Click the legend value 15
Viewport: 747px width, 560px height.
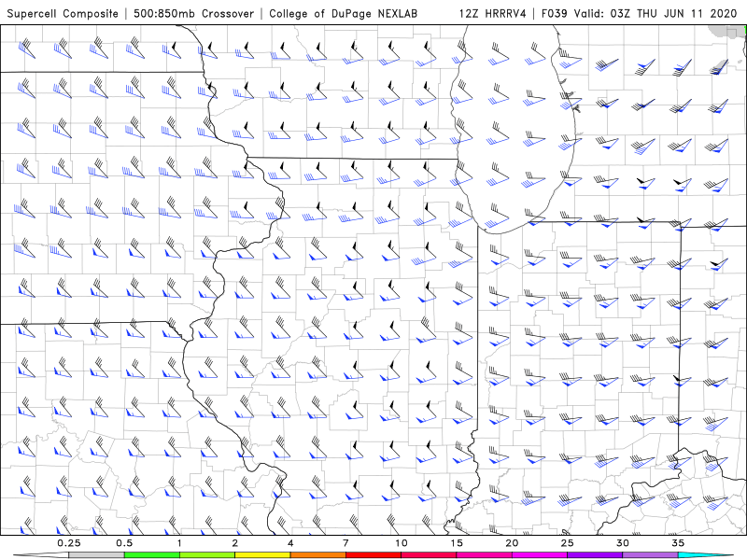point(457,543)
